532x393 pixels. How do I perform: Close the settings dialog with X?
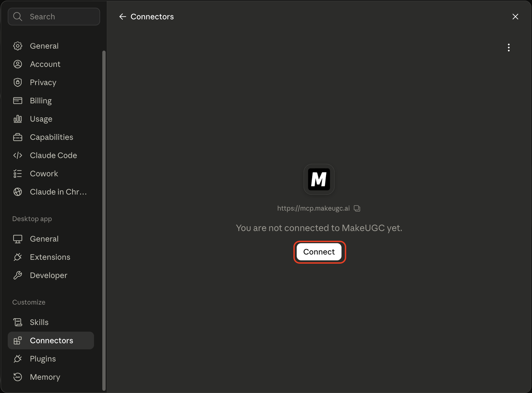pos(515,17)
